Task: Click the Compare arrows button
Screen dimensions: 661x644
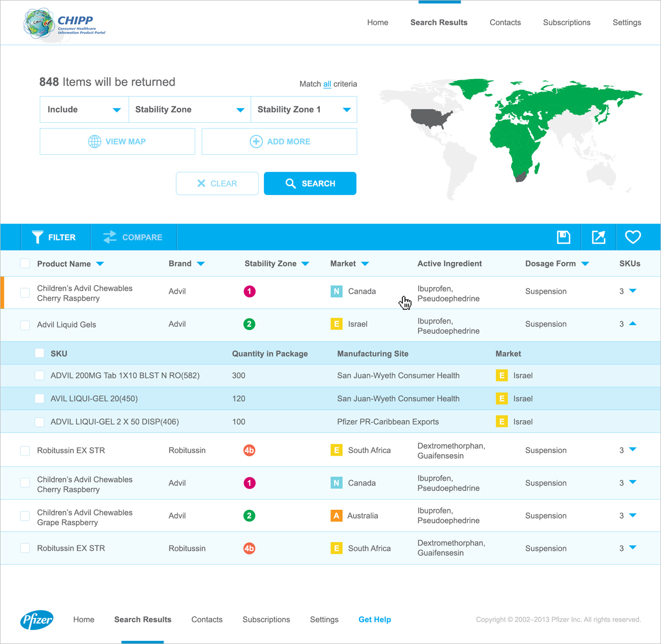Action: click(x=133, y=237)
